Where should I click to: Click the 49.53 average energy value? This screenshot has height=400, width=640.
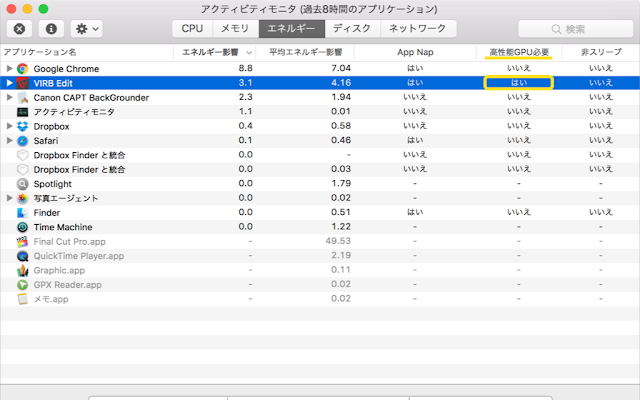(x=338, y=241)
